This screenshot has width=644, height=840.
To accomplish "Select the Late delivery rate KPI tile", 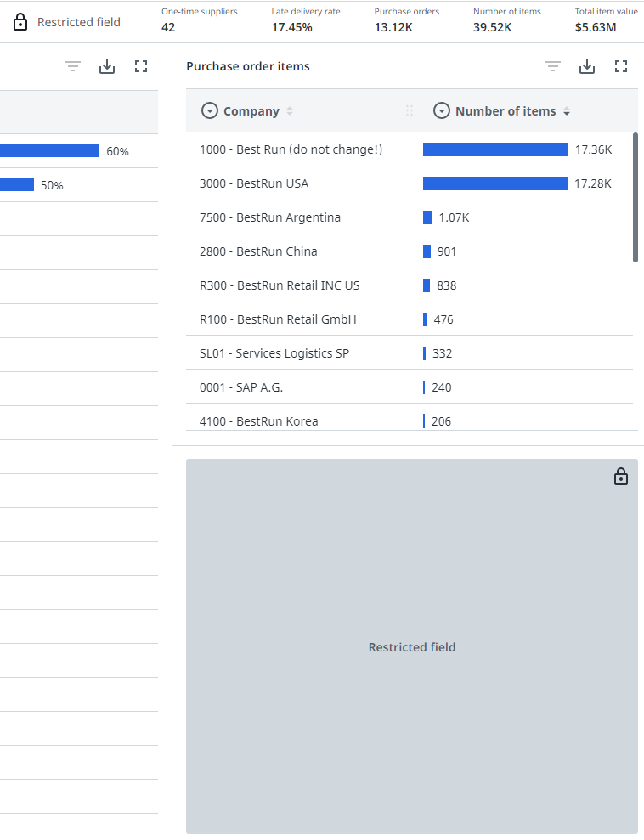I will [305, 20].
